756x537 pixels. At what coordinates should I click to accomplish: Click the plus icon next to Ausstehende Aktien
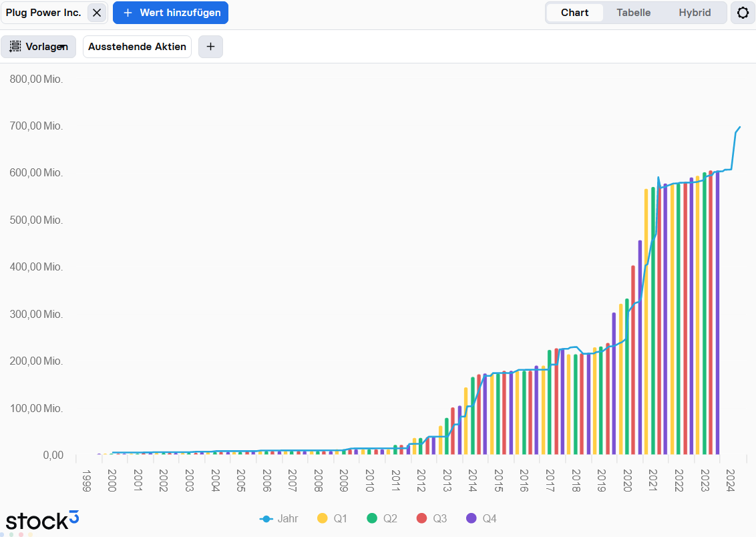pos(210,47)
